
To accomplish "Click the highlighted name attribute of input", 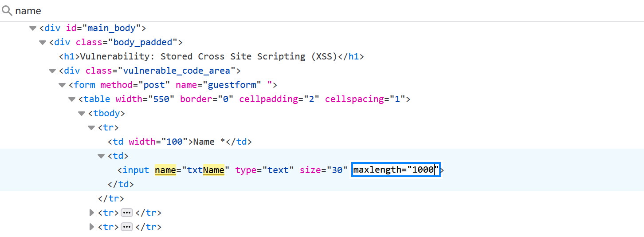I will 165,170.
